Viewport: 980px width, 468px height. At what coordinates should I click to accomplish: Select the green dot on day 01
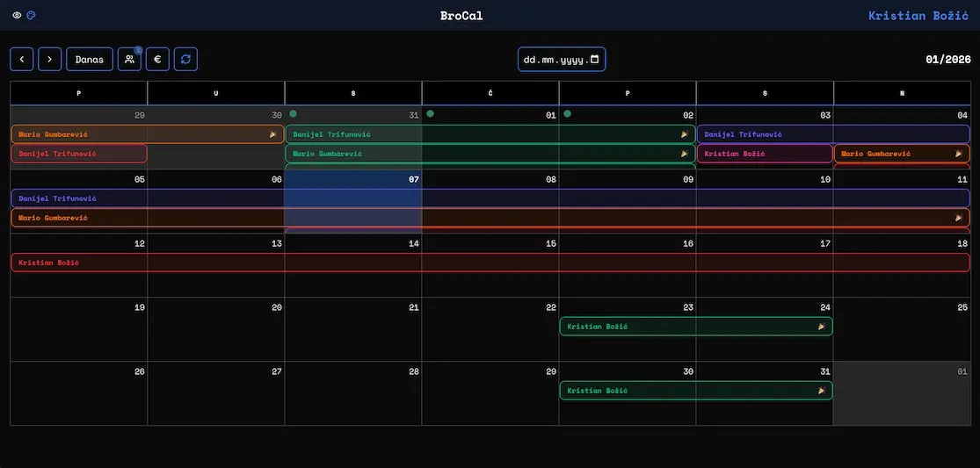click(431, 113)
